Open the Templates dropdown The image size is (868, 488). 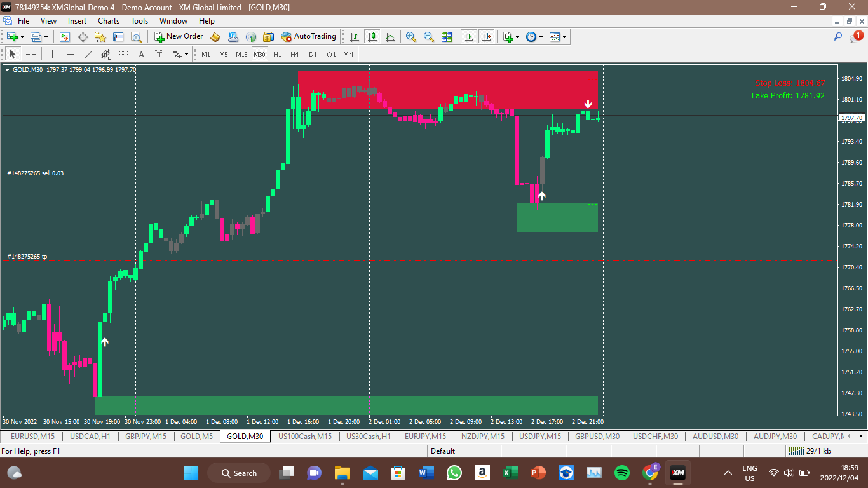[564, 37]
